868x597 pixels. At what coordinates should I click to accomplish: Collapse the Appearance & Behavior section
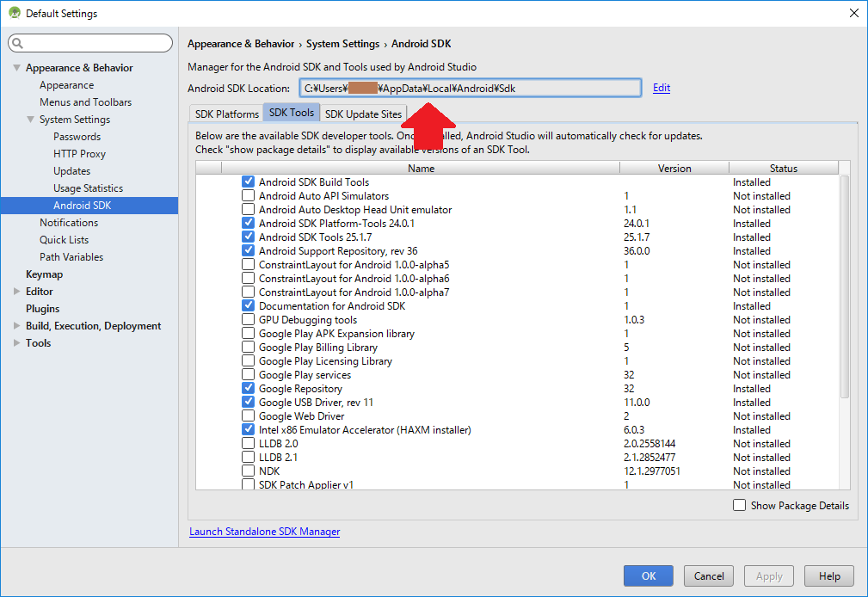point(18,67)
